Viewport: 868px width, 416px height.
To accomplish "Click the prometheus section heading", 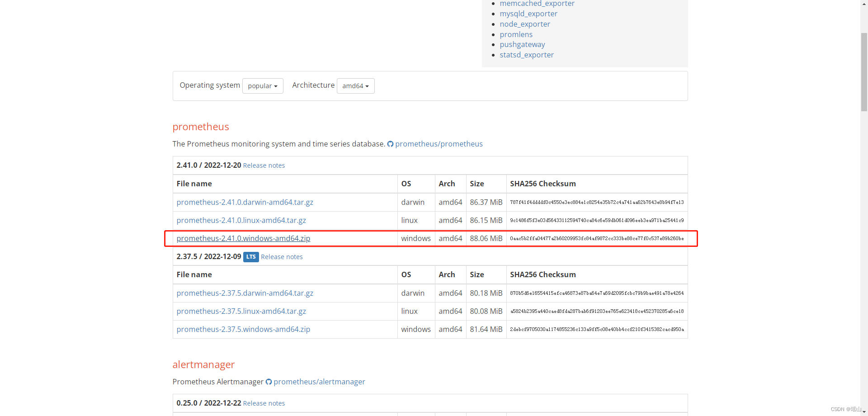I will click(201, 127).
